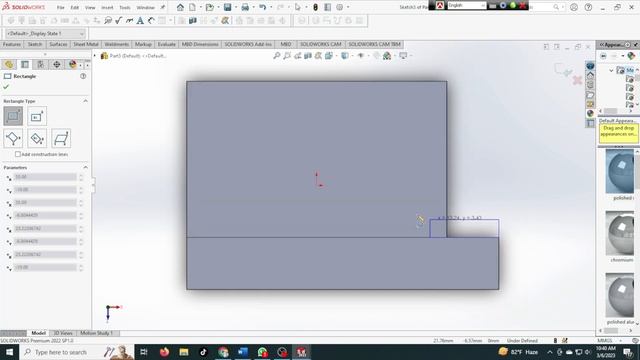Undo the last action

[x=262, y=7]
